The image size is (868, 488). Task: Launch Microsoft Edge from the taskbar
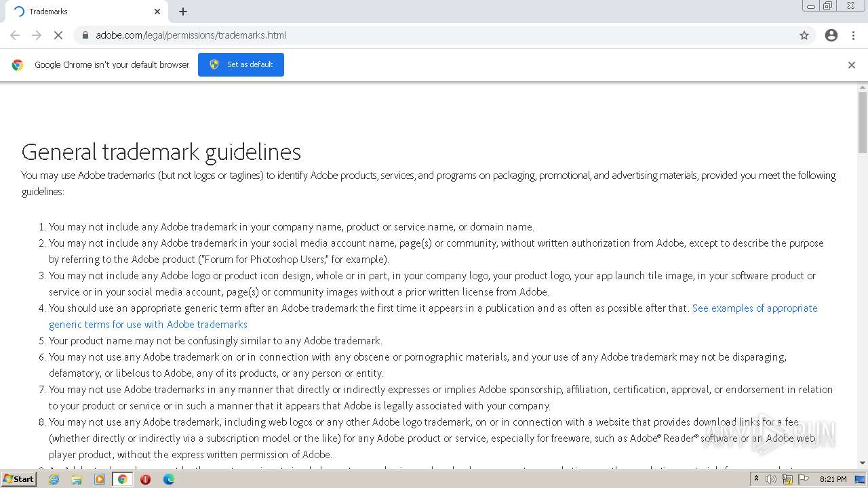click(x=168, y=479)
